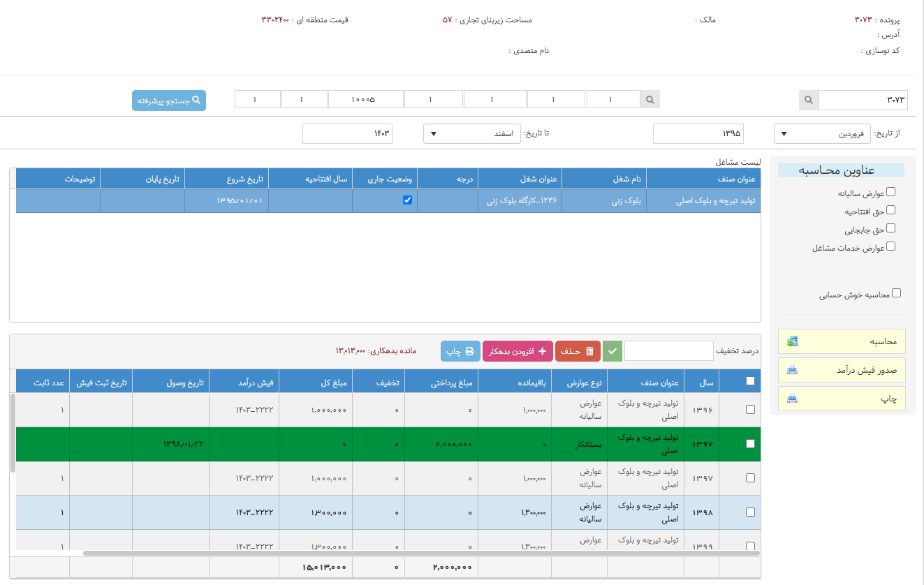Screen dimensions: 924x585
Task: Click the درصد تخفیف input field
Action: [669, 351]
